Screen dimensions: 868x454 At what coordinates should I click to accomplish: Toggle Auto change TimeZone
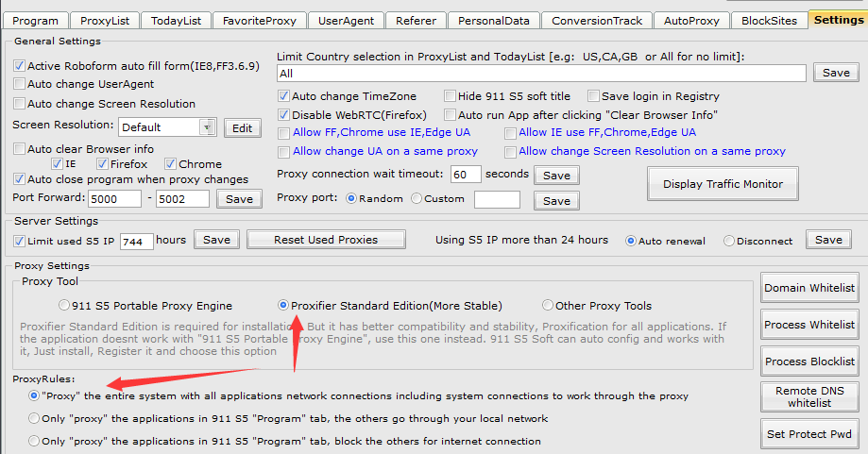(x=284, y=96)
